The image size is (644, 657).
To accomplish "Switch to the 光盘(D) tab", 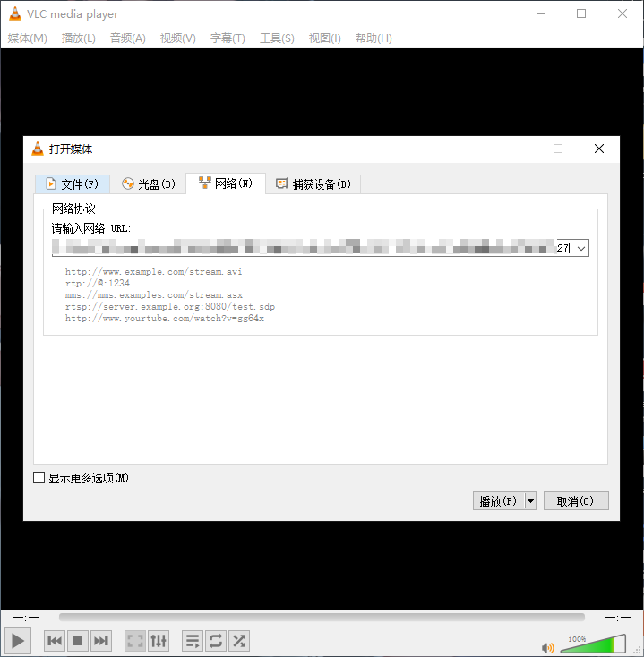I will pyautogui.click(x=148, y=184).
